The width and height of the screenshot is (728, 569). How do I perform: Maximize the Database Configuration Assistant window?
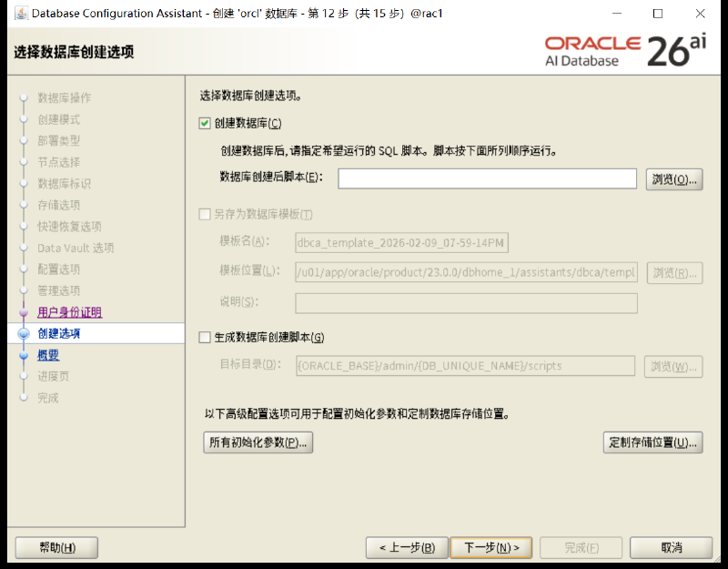pyautogui.click(x=657, y=14)
